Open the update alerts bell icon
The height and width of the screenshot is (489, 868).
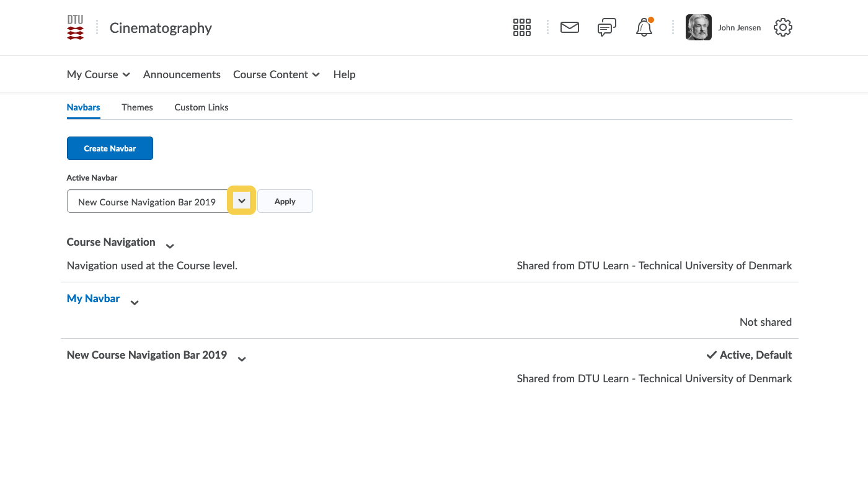(x=644, y=27)
